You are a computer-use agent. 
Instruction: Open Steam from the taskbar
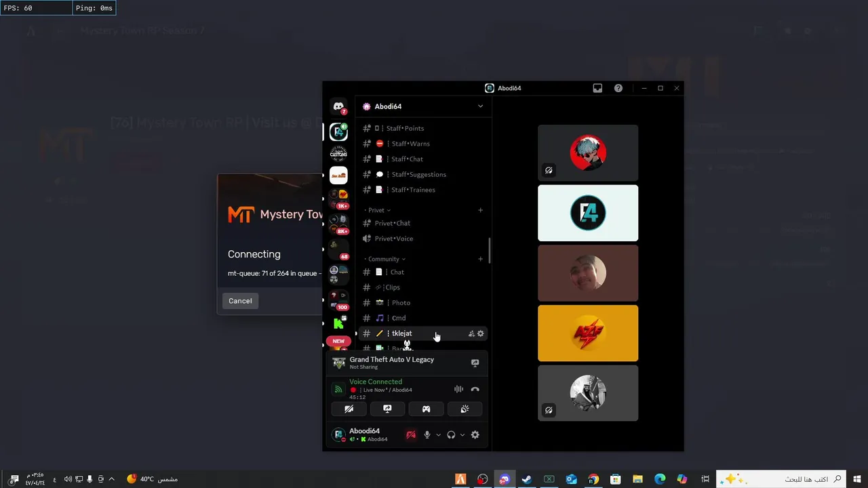pyautogui.click(x=526, y=479)
